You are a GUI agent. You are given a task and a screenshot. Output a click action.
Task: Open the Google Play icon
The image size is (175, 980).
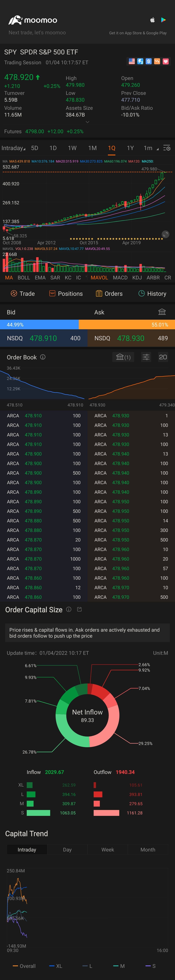pos(163,20)
